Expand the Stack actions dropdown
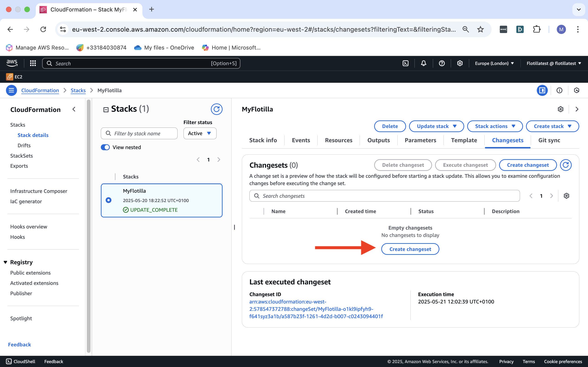The width and height of the screenshot is (588, 367). click(495, 126)
